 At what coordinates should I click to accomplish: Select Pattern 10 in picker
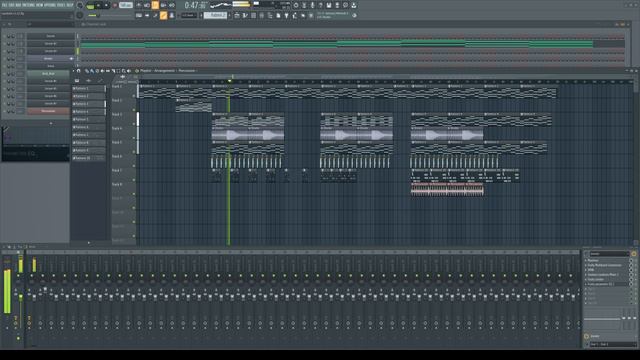pos(89,158)
